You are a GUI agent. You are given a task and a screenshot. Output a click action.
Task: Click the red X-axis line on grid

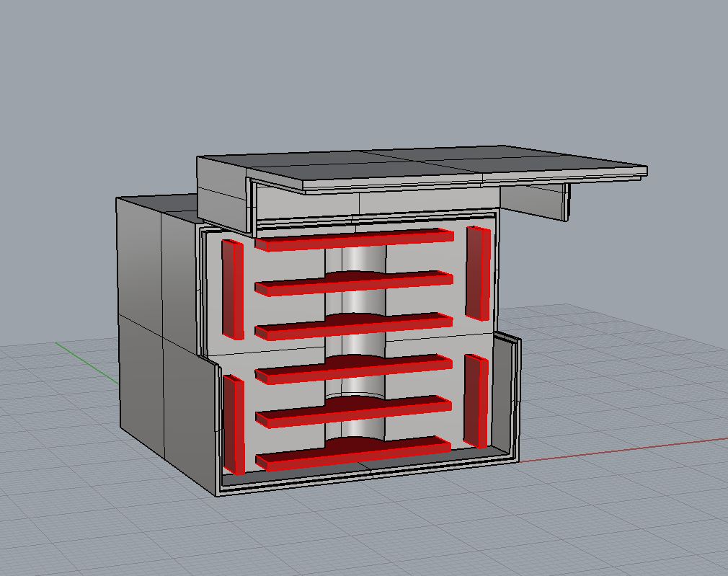(622, 450)
